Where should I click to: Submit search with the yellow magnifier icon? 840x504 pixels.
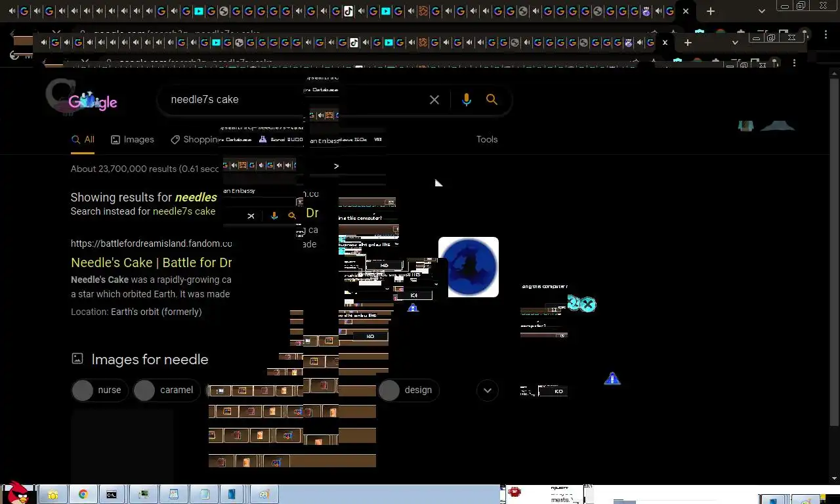pyautogui.click(x=492, y=100)
